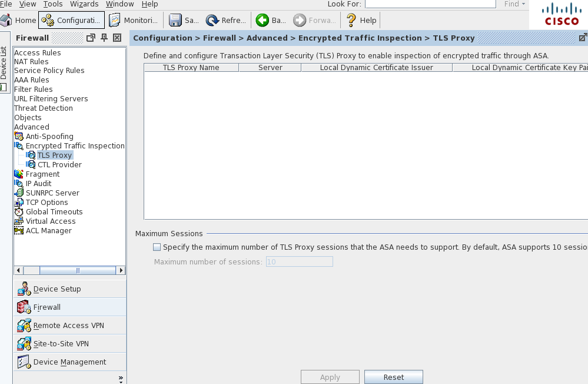Click the Fragment icon in tree

19,174
